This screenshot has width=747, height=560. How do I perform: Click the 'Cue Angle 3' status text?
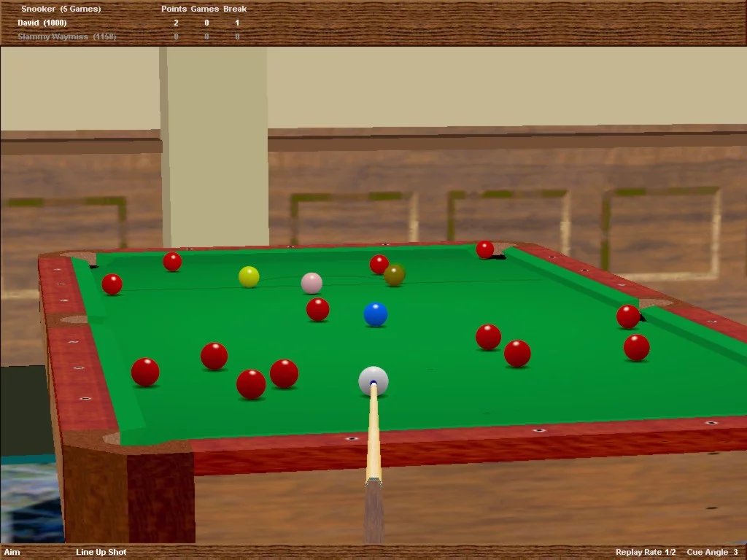712,552
